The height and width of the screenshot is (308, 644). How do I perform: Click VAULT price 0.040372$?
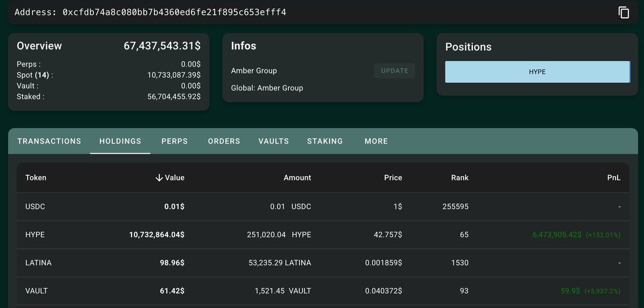click(x=384, y=291)
